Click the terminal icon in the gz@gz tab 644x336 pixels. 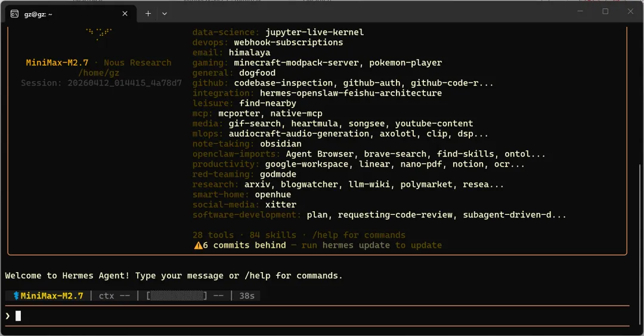14,14
